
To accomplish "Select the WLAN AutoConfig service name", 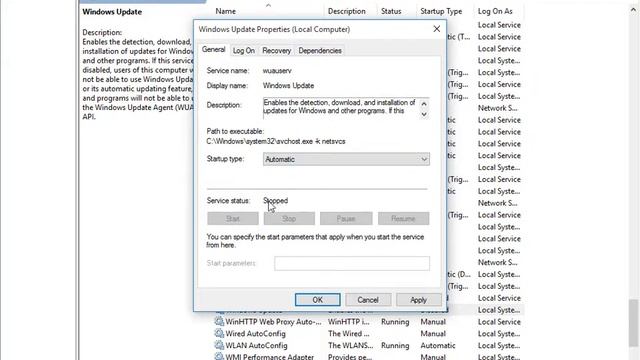I will click(x=256, y=345).
